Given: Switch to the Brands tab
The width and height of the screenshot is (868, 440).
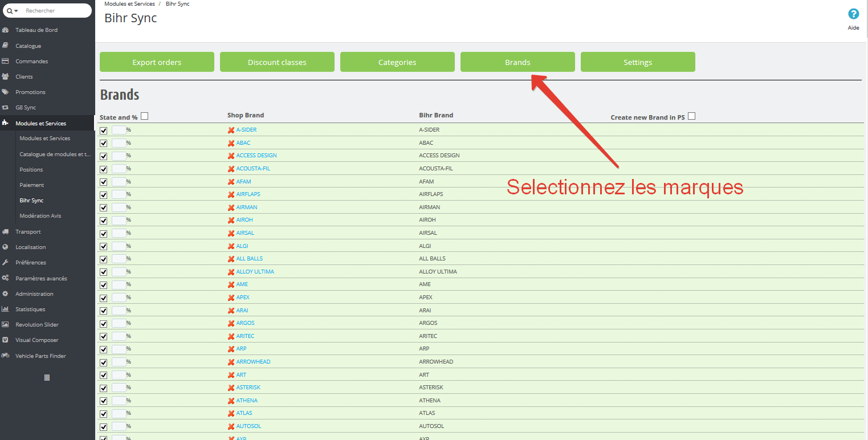Looking at the screenshot, I should 517,62.
